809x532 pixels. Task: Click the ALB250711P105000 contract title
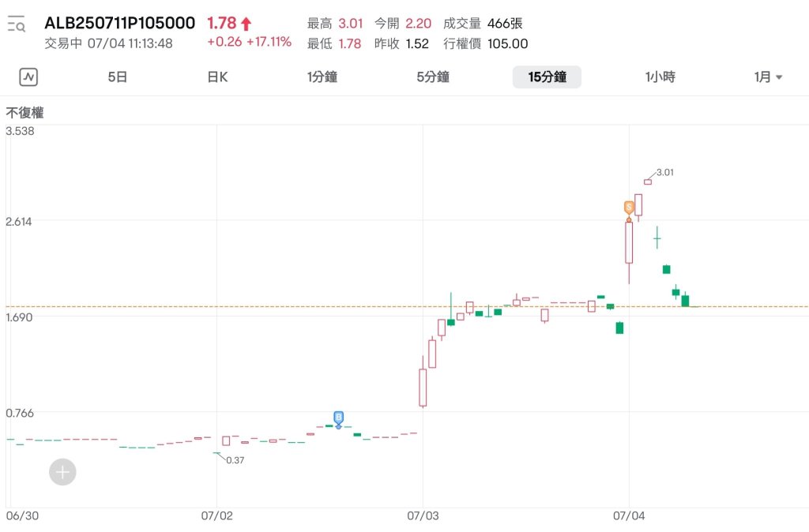tap(120, 23)
